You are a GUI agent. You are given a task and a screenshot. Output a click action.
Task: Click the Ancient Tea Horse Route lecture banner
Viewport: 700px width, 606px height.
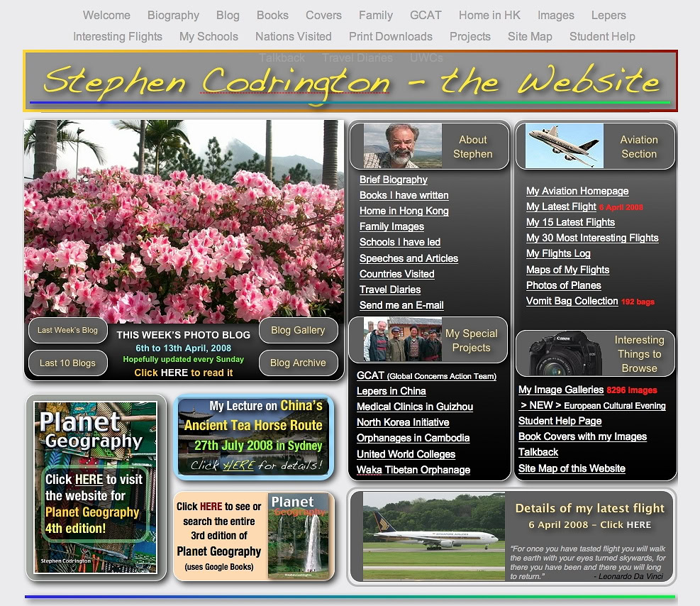pyautogui.click(x=253, y=436)
